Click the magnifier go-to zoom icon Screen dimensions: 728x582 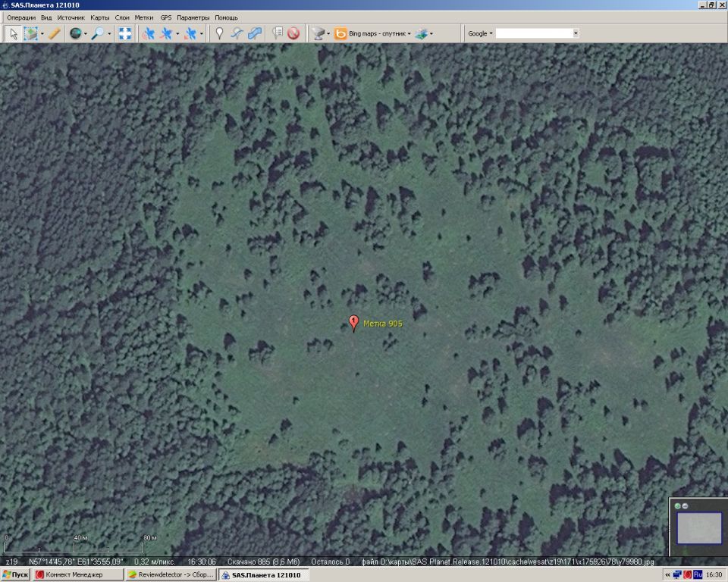pyautogui.click(x=98, y=33)
